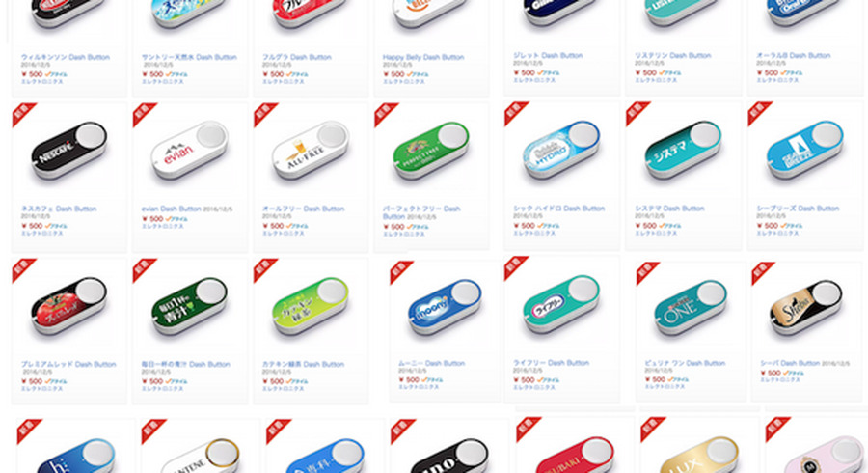868x473 pixels.
Task: Click the All-Free Dash Button image
Action: point(311,150)
